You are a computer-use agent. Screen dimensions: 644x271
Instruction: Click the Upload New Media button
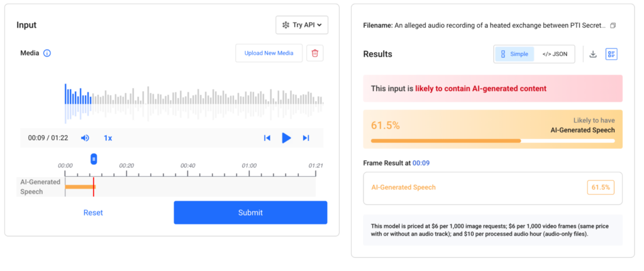tap(269, 53)
